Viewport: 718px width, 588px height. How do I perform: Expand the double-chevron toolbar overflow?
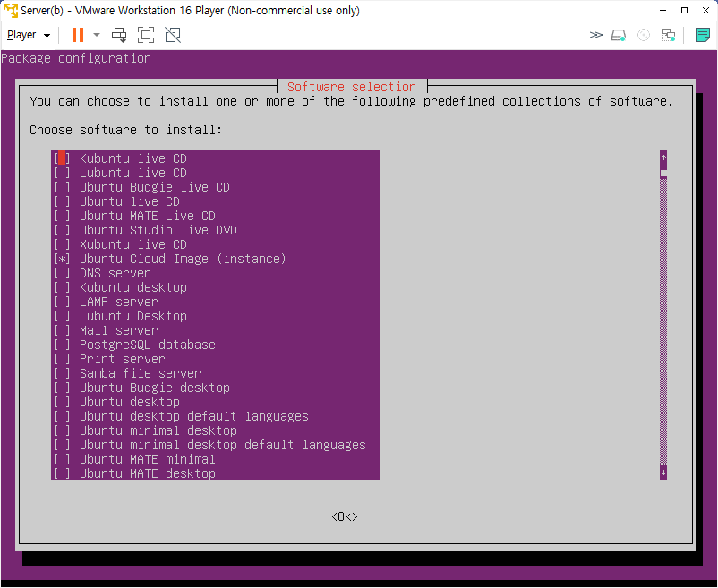[x=595, y=35]
